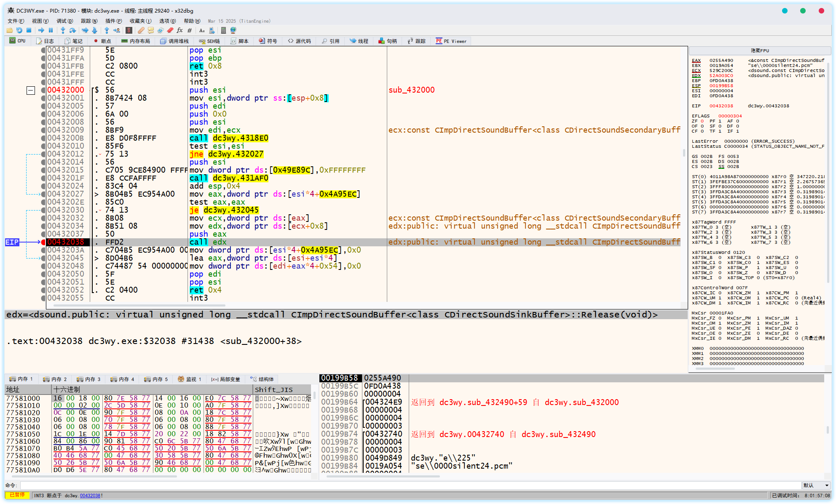Click the Restart debugging icon
This screenshot has width=836, height=504.
tap(19, 30)
